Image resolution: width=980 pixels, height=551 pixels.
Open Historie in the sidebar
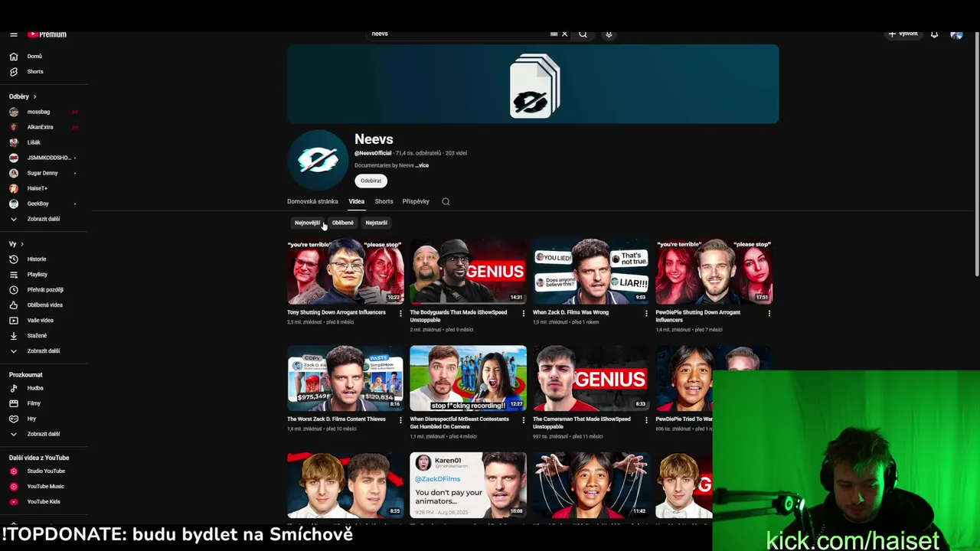(44, 259)
